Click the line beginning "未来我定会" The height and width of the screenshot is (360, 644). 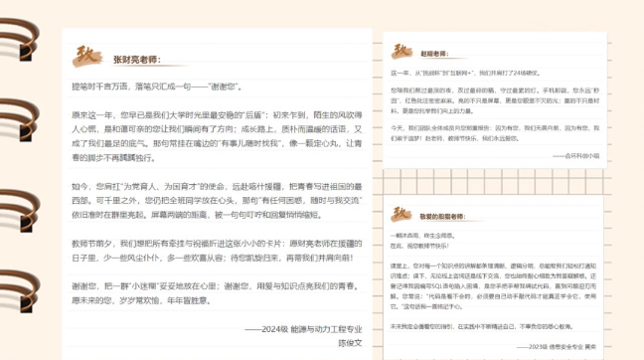(x=482, y=327)
